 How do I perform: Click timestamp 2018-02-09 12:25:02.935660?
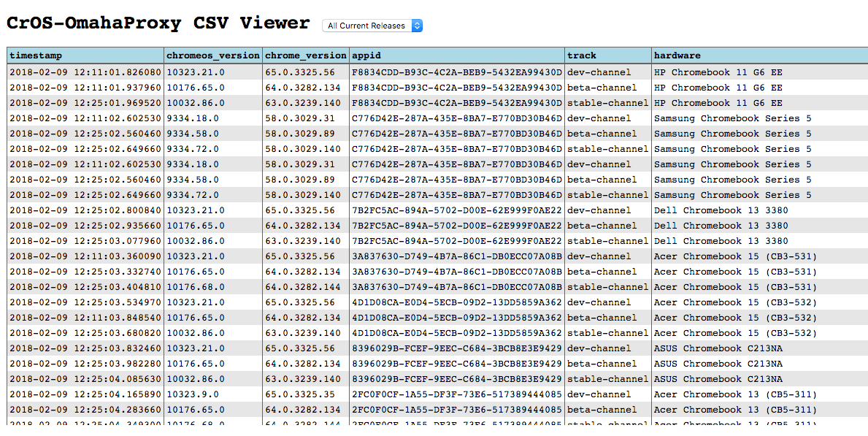click(86, 226)
